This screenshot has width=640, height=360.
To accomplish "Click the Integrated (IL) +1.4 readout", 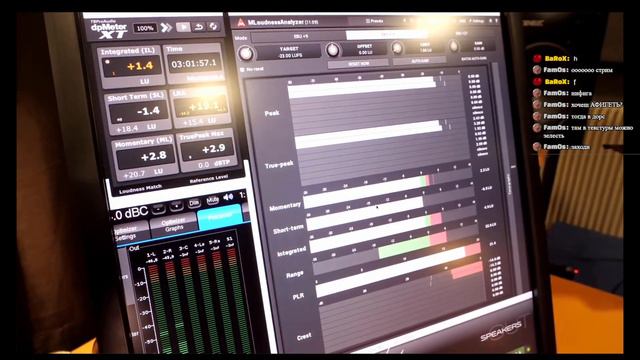I will (131, 66).
